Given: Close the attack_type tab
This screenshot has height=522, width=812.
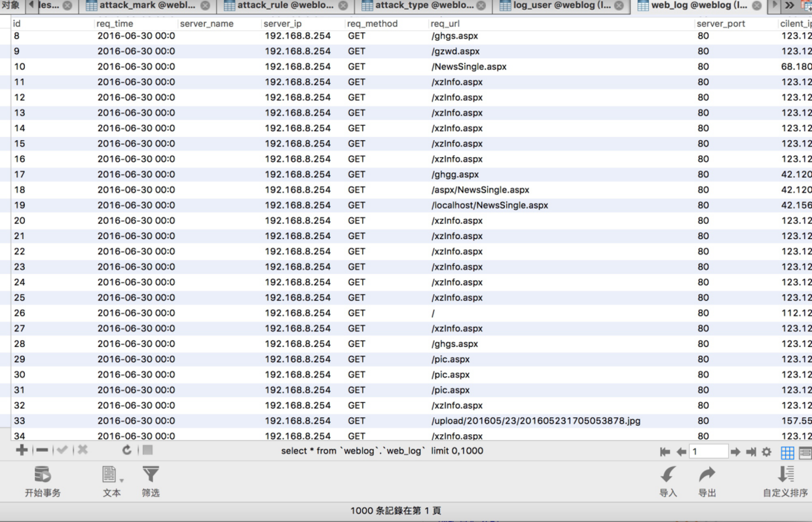Looking at the screenshot, I should [x=481, y=6].
